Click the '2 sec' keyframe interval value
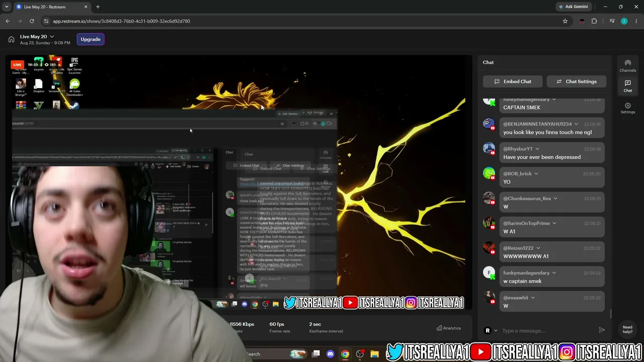The image size is (644, 362). [x=315, y=324]
